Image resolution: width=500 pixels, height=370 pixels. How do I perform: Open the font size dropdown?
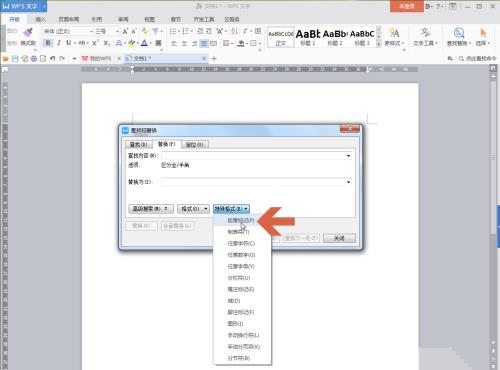(x=117, y=31)
